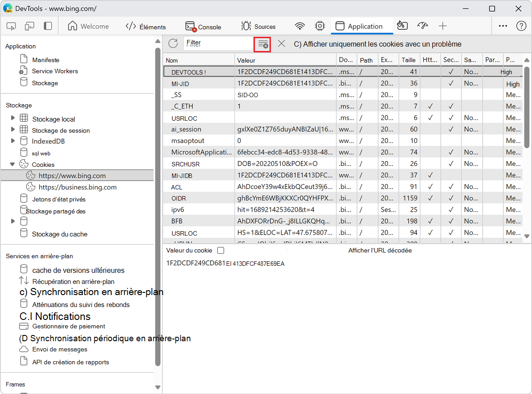
Task: Open DevTools help question mark icon
Action: 521,26
